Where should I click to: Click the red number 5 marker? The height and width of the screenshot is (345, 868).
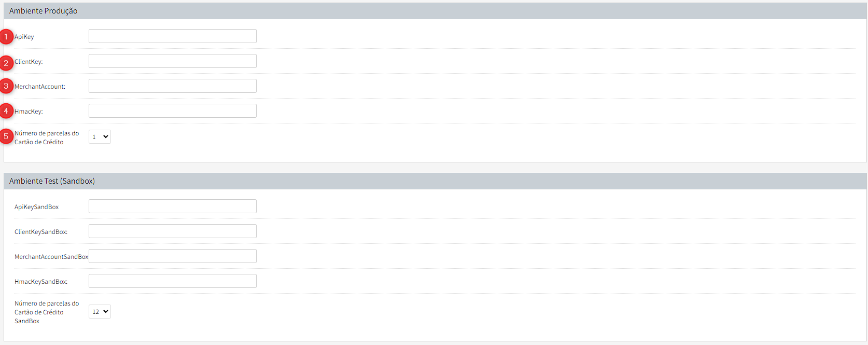tap(6, 136)
